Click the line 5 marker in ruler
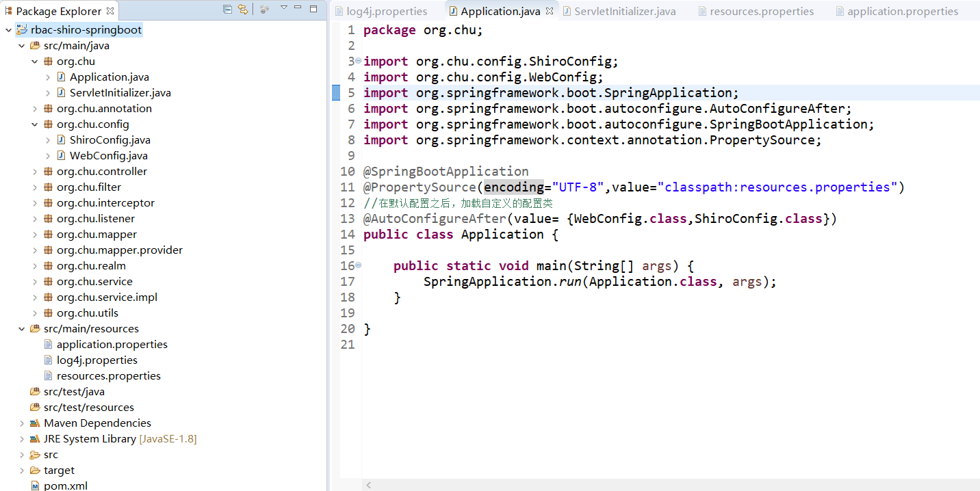 336,93
